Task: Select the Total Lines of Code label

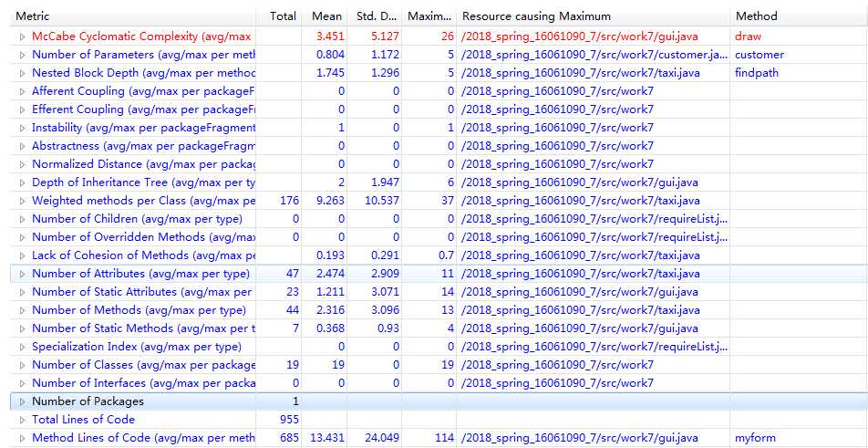Action: pyautogui.click(x=84, y=420)
